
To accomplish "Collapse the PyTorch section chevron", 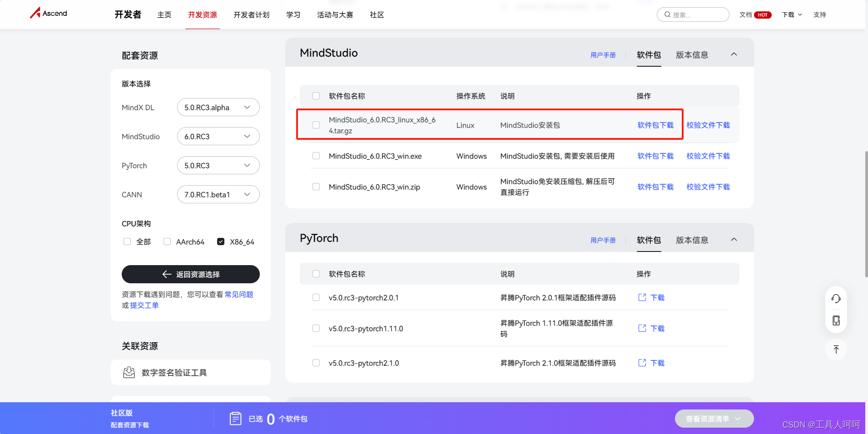I will click(734, 240).
